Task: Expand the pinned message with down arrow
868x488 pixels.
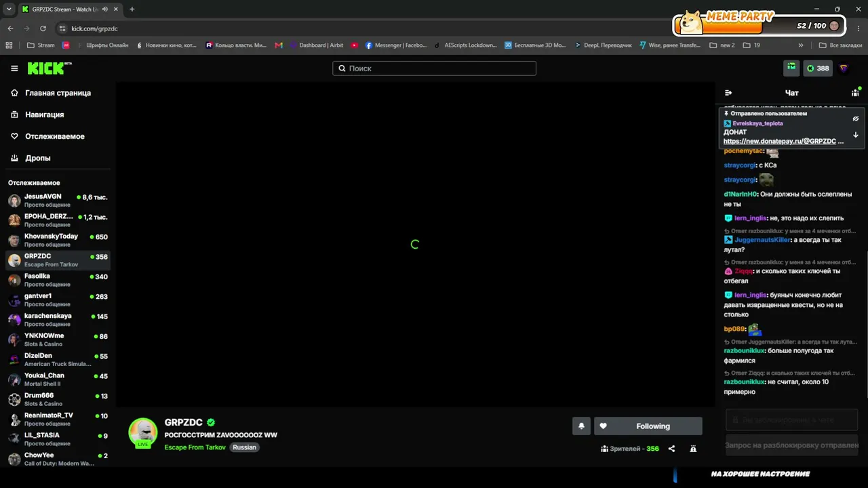Action: pyautogui.click(x=856, y=135)
